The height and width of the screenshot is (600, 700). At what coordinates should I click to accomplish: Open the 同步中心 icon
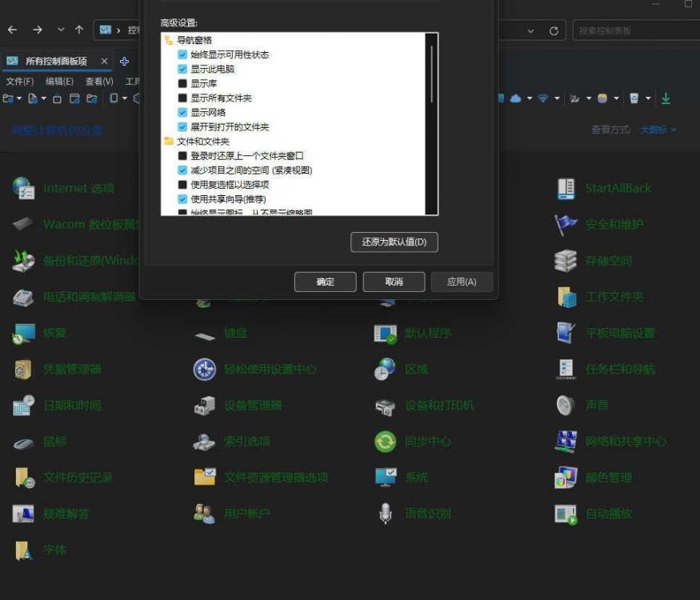(x=386, y=442)
